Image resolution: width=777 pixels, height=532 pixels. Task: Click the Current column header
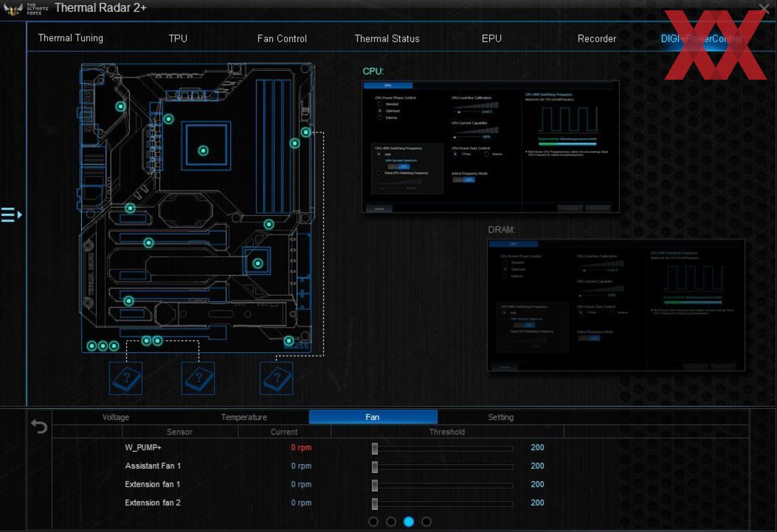click(284, 432)
